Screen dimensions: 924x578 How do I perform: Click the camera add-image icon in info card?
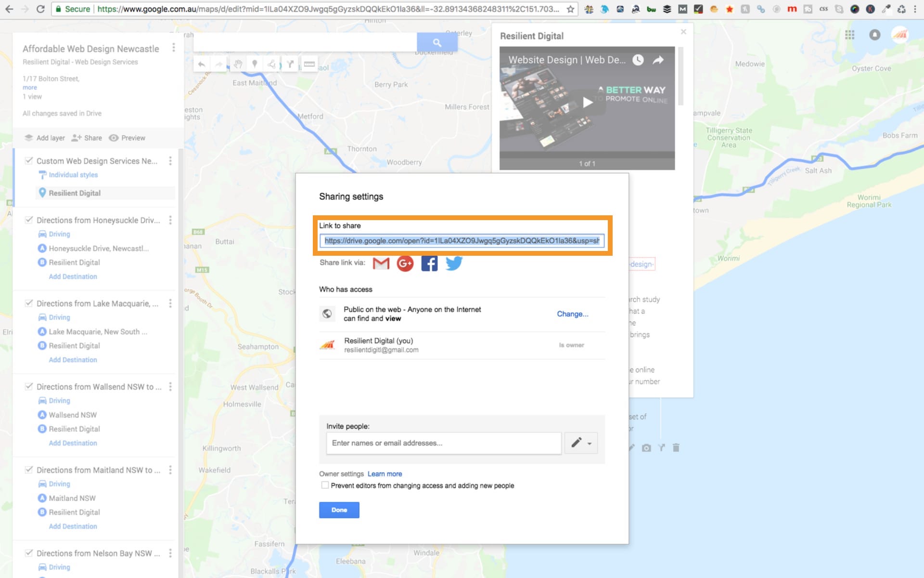click(x=646, y=448)
